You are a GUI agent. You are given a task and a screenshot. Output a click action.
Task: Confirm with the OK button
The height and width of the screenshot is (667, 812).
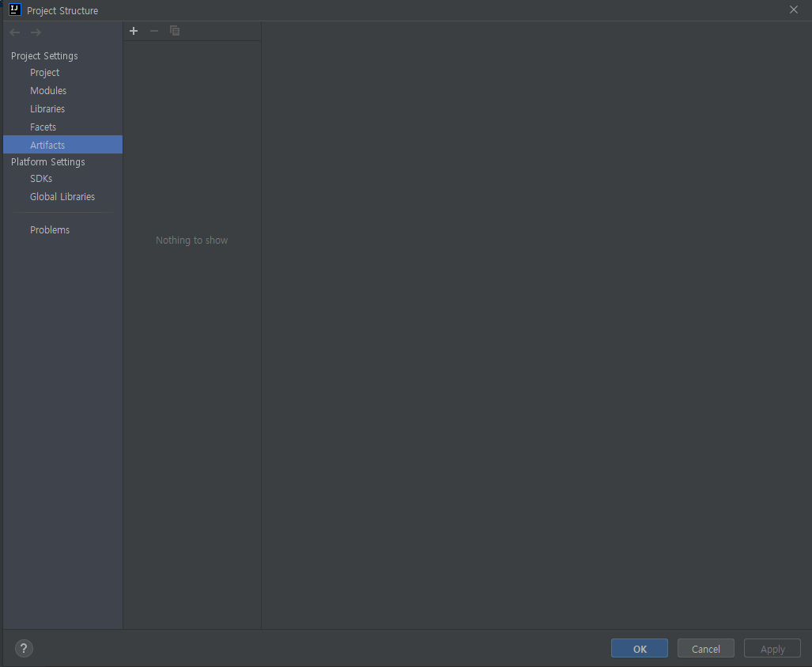(x=640, y=648)
